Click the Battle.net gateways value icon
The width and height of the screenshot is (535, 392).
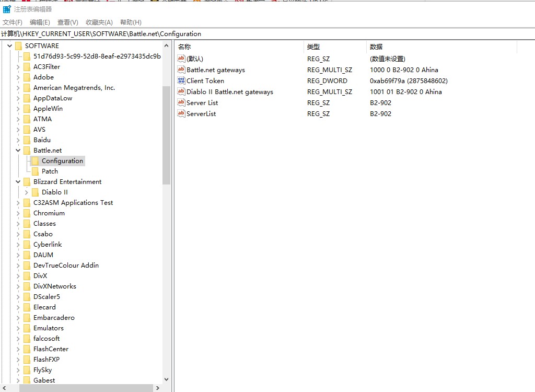point(181,70)
